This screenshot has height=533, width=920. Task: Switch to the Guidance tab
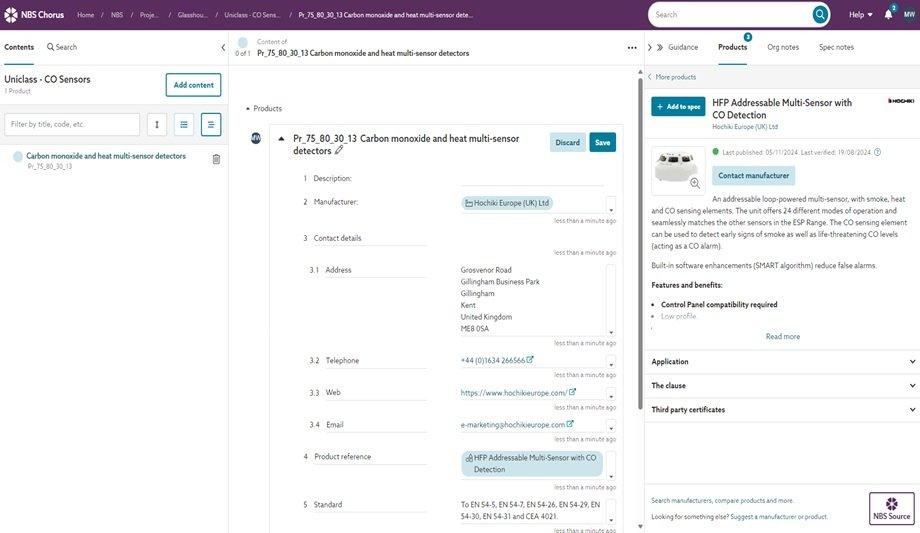point(683,47)
